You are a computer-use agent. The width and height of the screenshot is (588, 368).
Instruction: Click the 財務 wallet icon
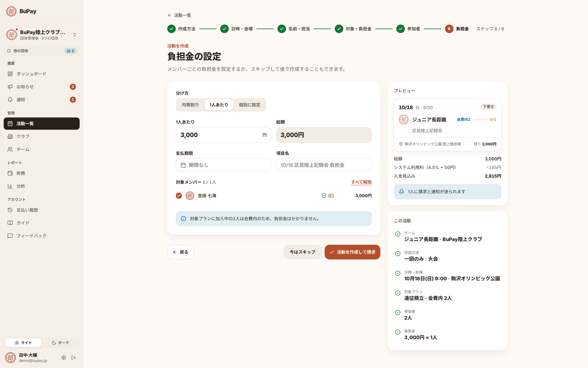point(10,173)
